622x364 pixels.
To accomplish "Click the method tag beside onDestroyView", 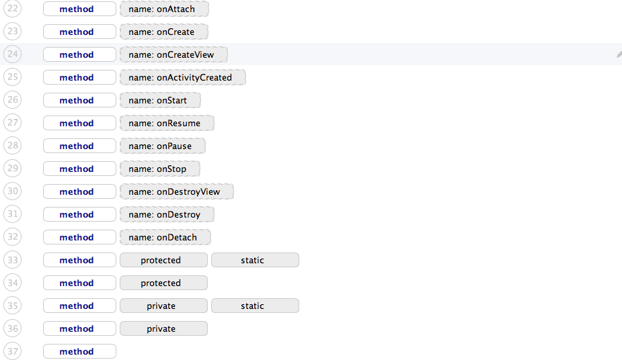I will pyautogui.click(x=80, y=191).
